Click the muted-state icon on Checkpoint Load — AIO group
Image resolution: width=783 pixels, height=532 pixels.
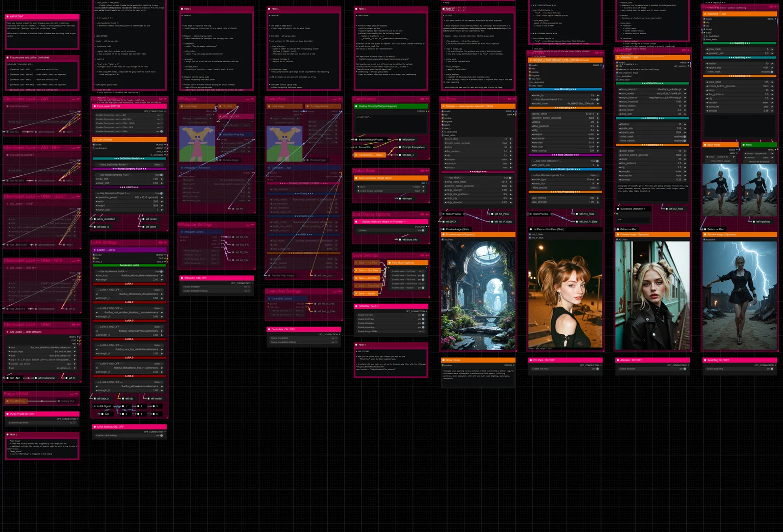73,99
